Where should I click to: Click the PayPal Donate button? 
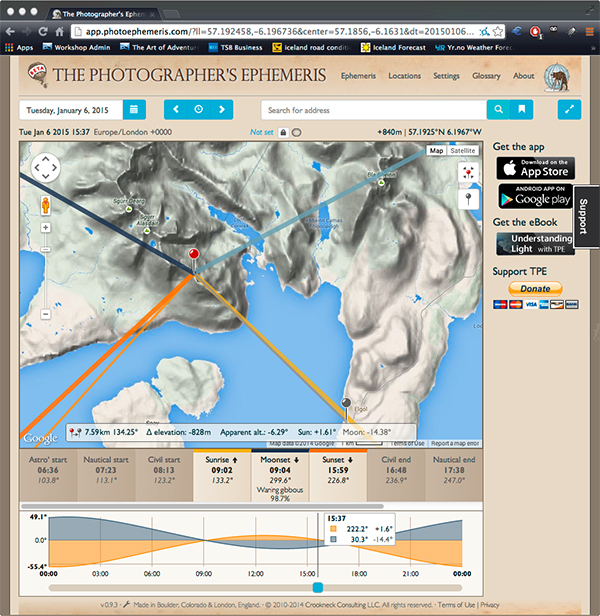coord(535,289)
